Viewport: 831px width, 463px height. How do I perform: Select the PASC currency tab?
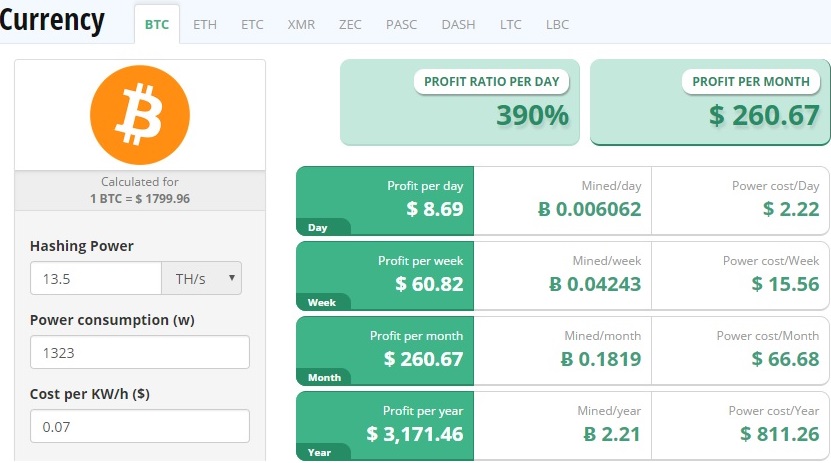click(x=401, y=24)
